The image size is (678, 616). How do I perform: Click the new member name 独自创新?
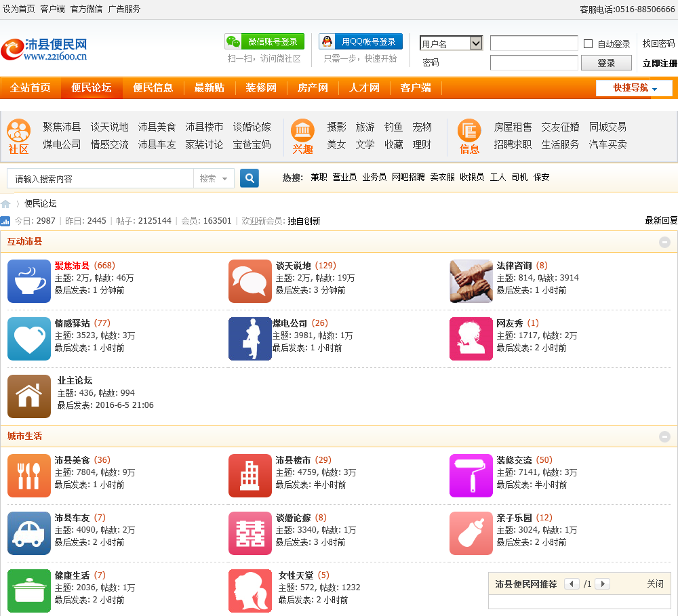point(304,221)
